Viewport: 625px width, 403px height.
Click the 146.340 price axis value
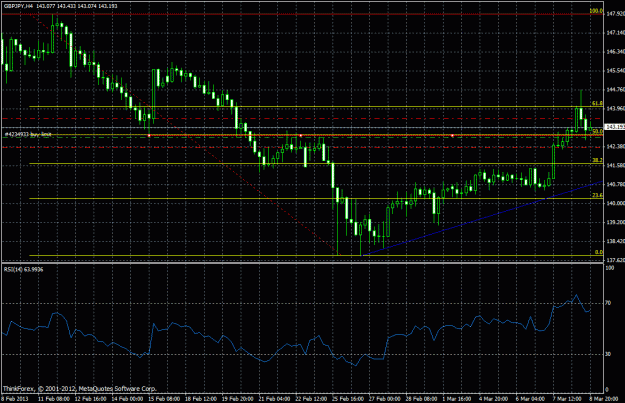point(615,51)
